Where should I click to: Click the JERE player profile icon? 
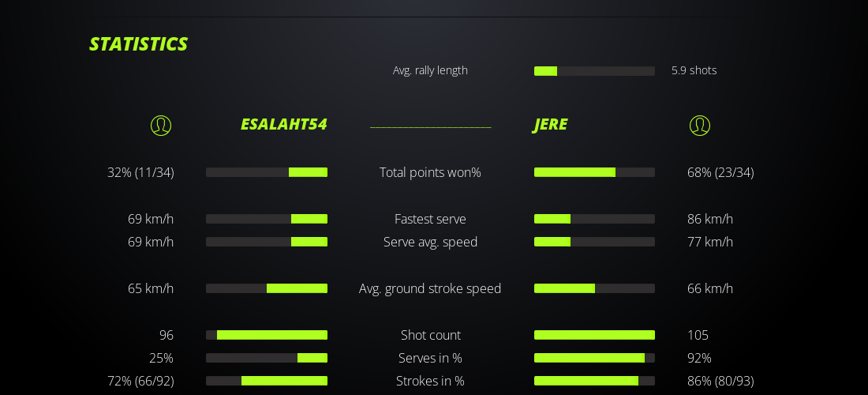700,126
